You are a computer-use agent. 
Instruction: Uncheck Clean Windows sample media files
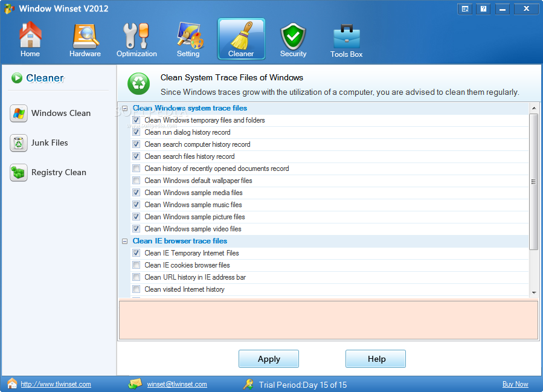coord(137,193)
